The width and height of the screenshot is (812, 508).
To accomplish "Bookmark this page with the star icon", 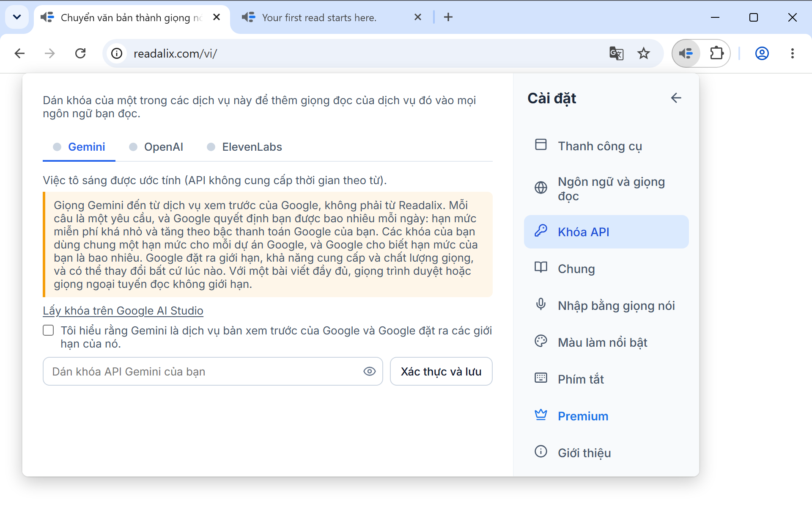I will (x=644, y=53).
